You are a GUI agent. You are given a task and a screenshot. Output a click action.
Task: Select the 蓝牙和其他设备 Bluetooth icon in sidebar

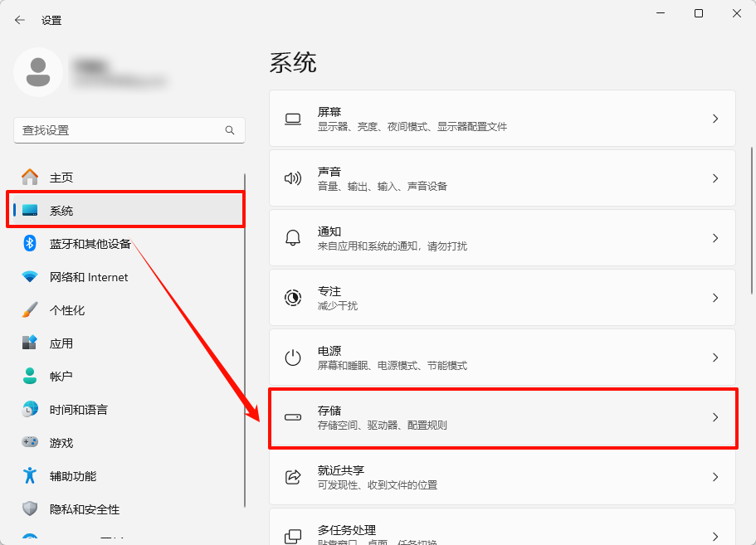[x=26, y=243]
